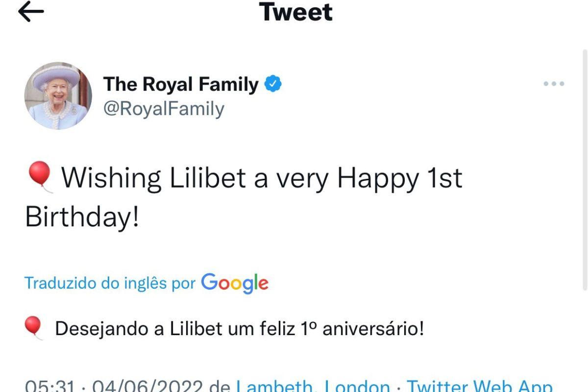This screenshot has height=392, width=588.
Task: Click the word 'Birthday!' in the tweet
Action: tap(82, 217)
